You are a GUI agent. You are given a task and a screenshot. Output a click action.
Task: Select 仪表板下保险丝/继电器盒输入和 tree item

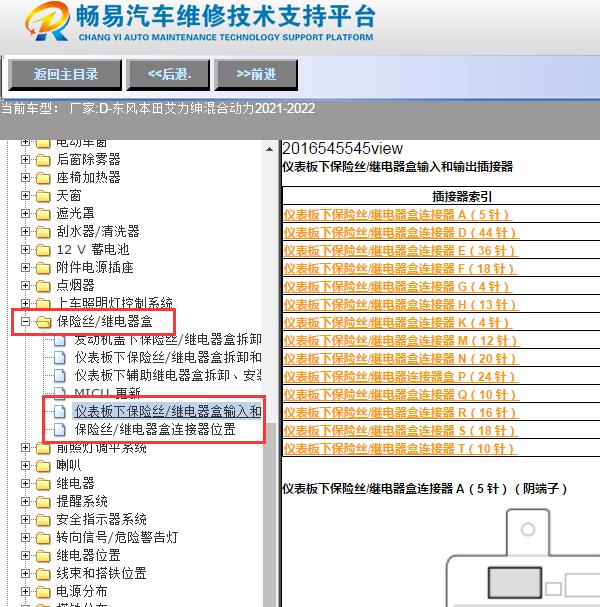(168, 411)
